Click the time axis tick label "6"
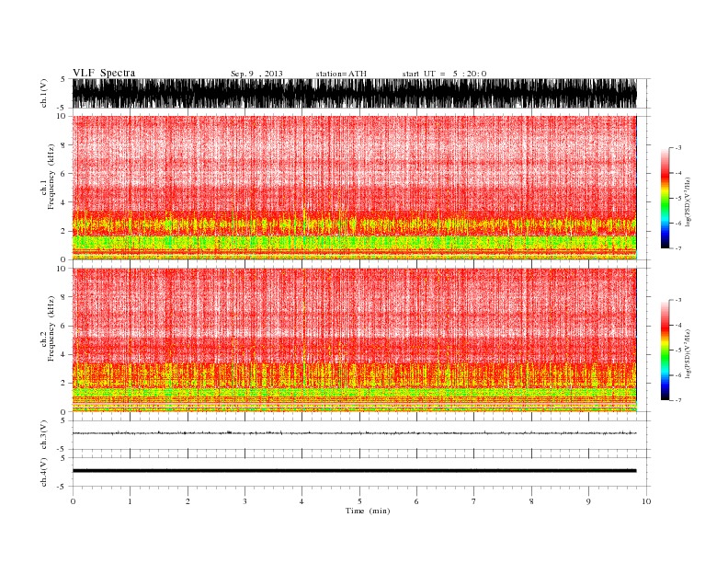Viewport: 728px width, 563px height. click(x=416, y=501)
